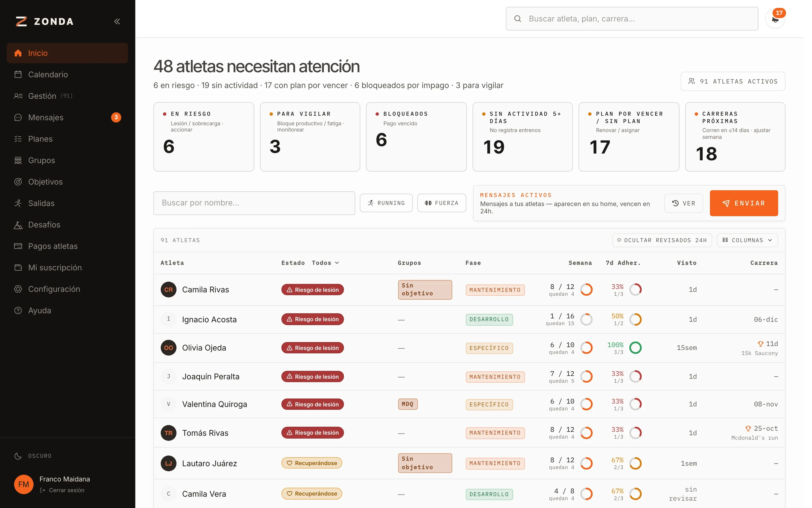812x508 pixels.
Task: Click the Ver messages button
Action: (683, 203)
